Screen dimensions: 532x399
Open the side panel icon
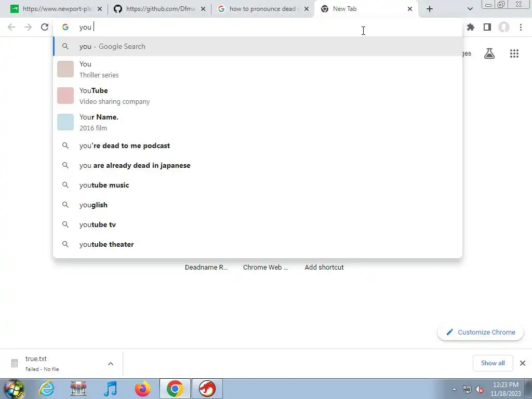[487, 27]
